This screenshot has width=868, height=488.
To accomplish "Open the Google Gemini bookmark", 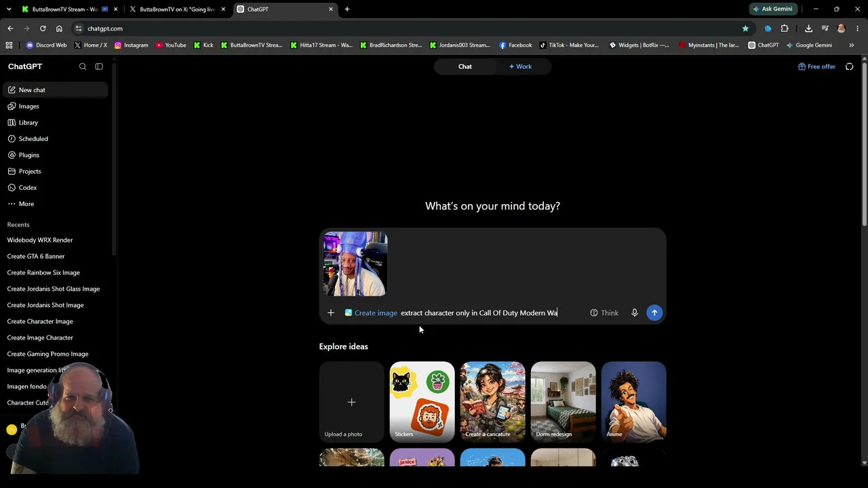I will coord(809,45).
